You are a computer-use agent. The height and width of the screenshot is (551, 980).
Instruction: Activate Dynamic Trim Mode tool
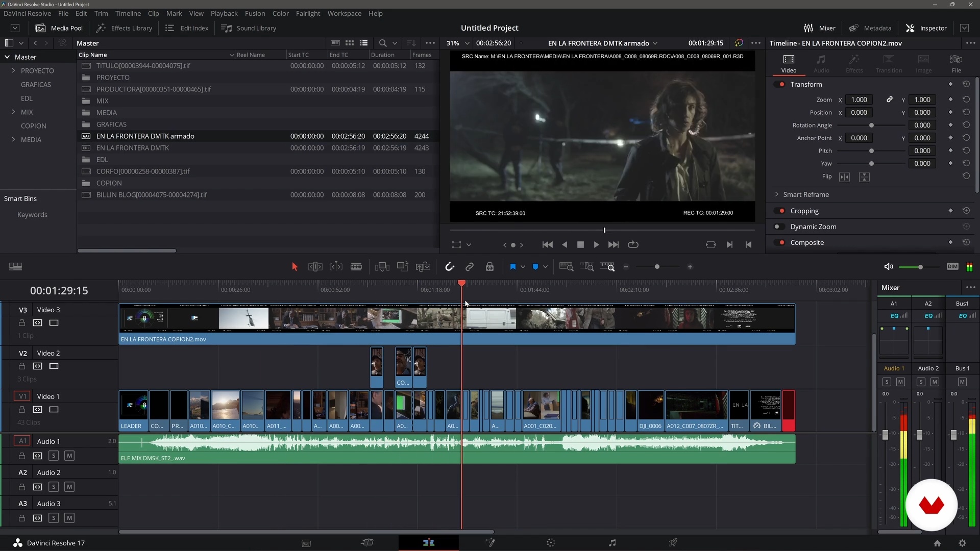point(336,266)
